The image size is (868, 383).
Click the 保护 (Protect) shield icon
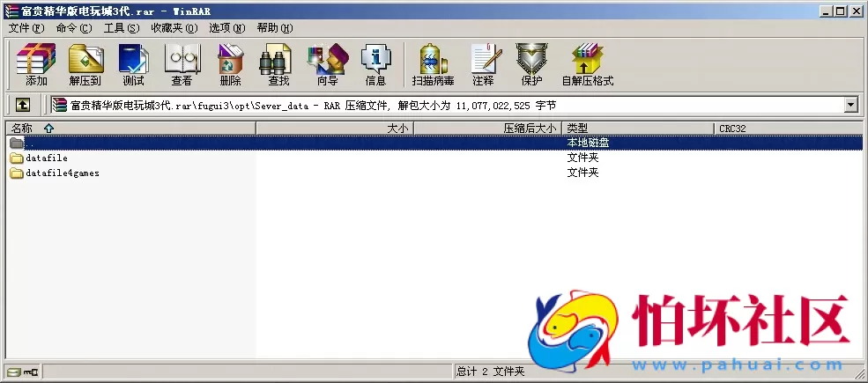pos(531,65)
